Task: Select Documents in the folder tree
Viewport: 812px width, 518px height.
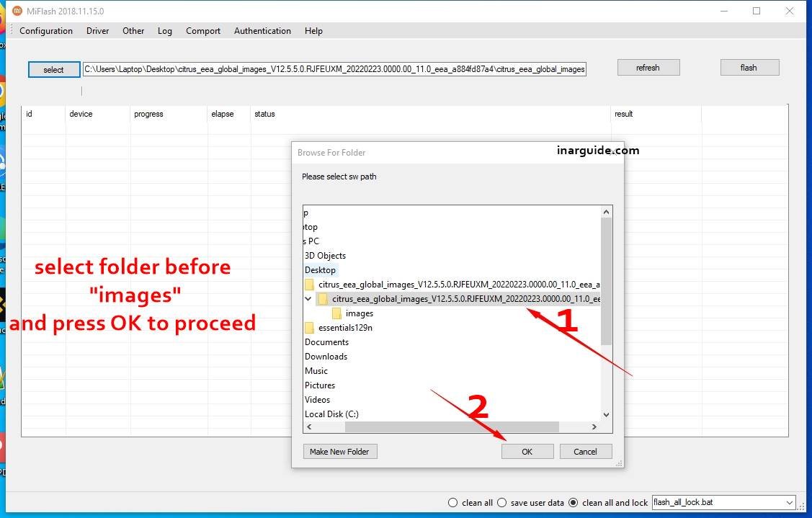Action: coord(327,342)
